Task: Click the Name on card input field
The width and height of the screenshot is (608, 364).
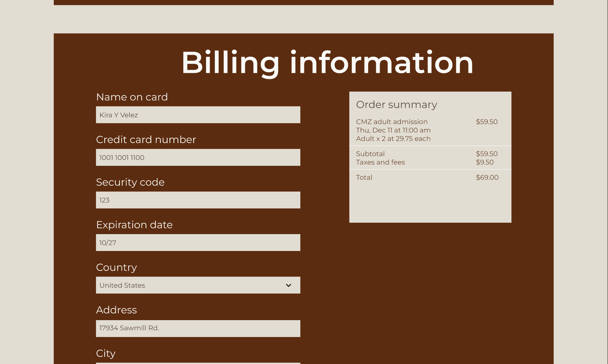Action: (x=198, y=115)
